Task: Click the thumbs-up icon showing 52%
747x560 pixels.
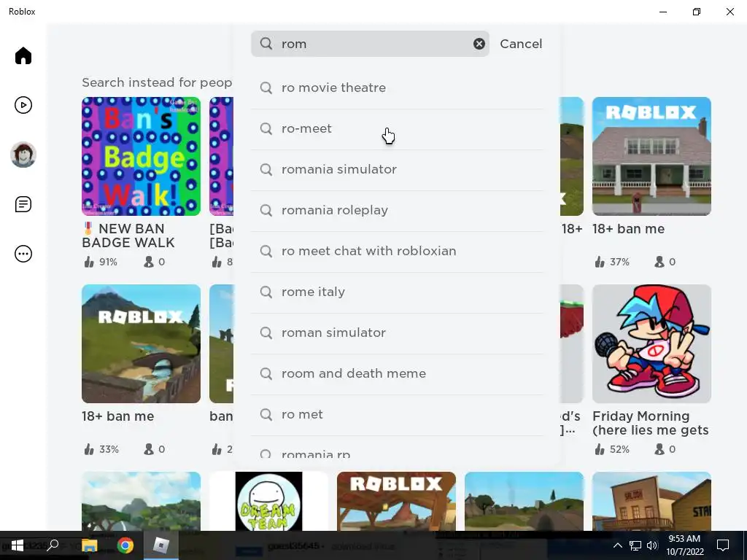Action: coord(600,449)
